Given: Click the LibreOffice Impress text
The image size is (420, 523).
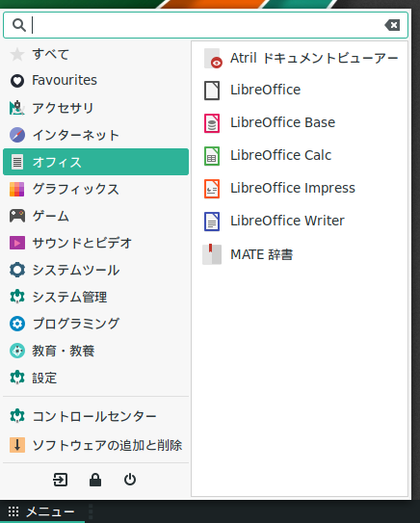Looking at the screenshot, I should click(x=293, y=188).
